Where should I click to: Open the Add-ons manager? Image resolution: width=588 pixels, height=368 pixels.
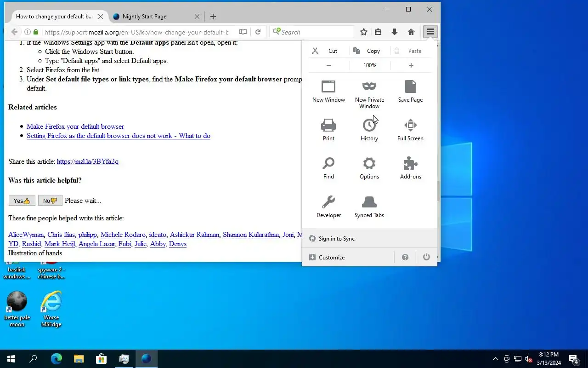point(410,168)
